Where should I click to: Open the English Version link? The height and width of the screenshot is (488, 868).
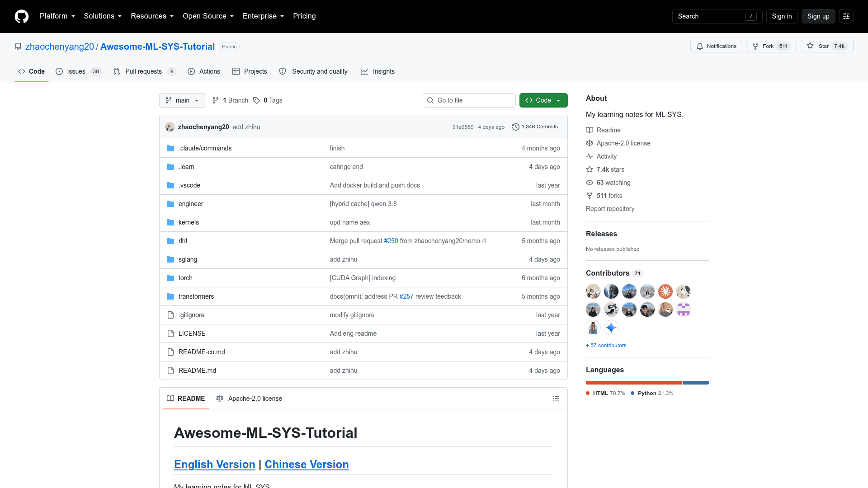215,465
